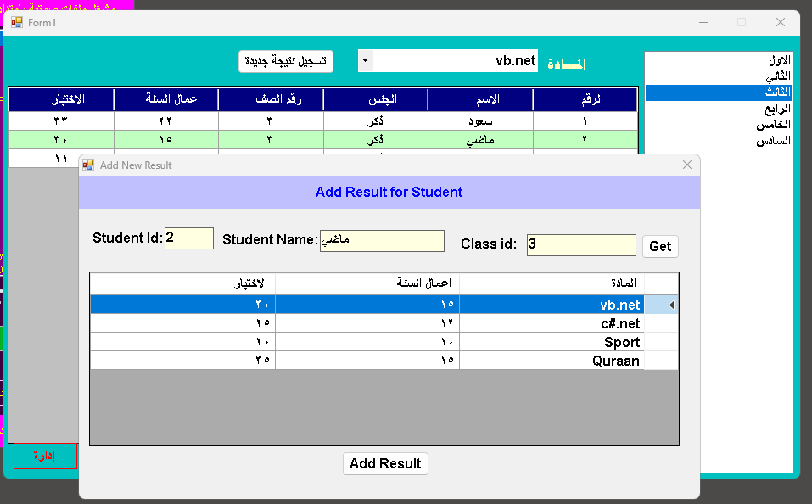Click اعمال السنة header in dialog grid

pos(367,283)
